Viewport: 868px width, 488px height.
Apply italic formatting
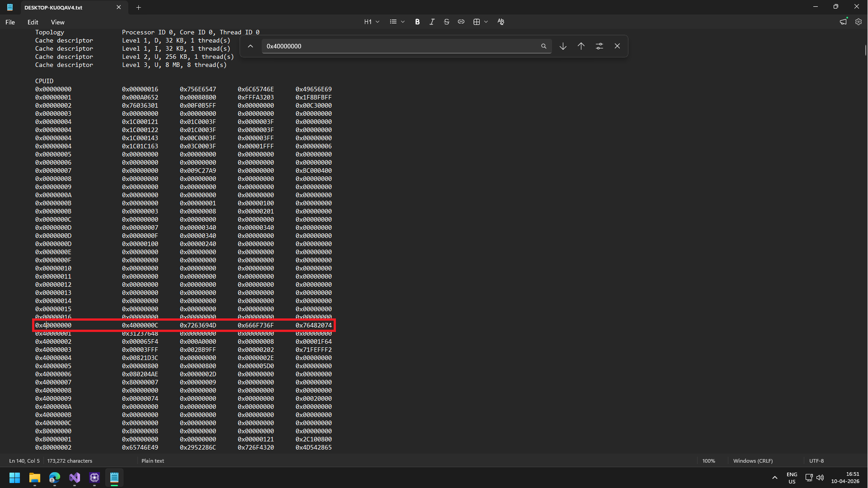click(432, 22)
